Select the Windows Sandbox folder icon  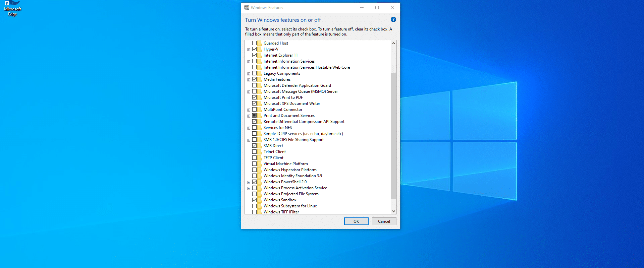(260, 200)
